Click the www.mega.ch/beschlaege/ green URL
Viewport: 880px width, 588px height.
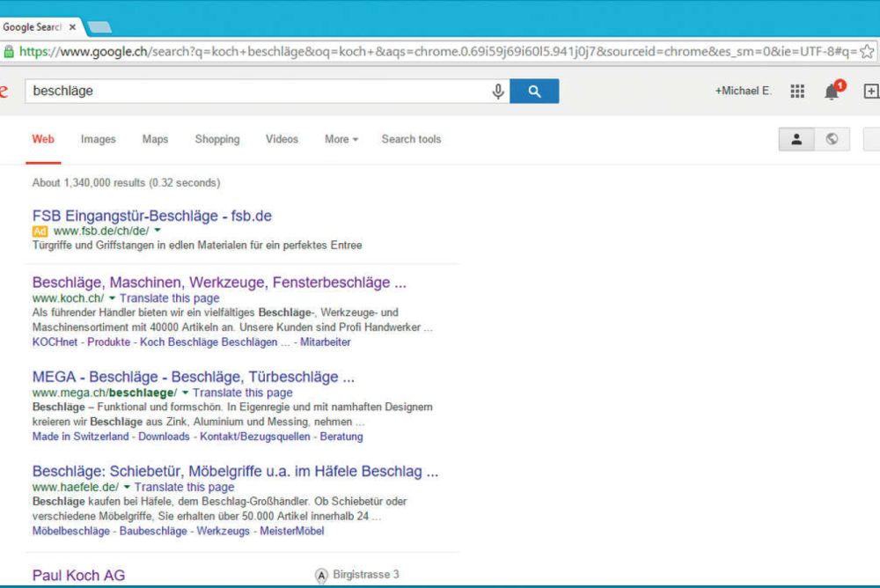[105, 393]
